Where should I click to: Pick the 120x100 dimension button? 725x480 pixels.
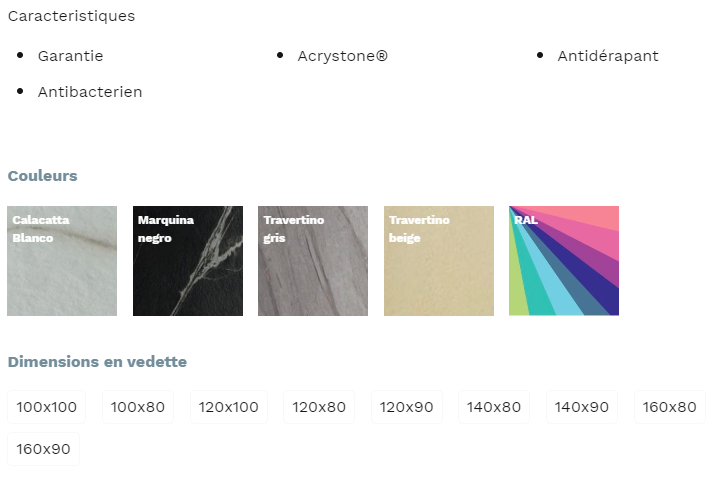pos(229,407)
